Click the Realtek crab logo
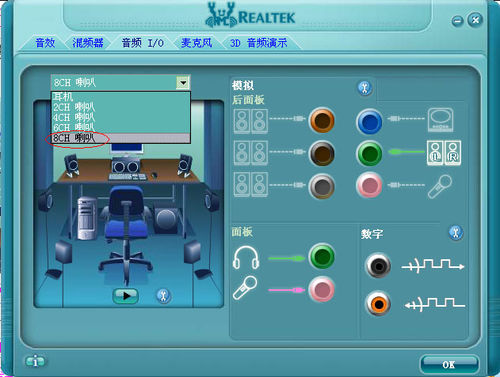 (221, 15)
